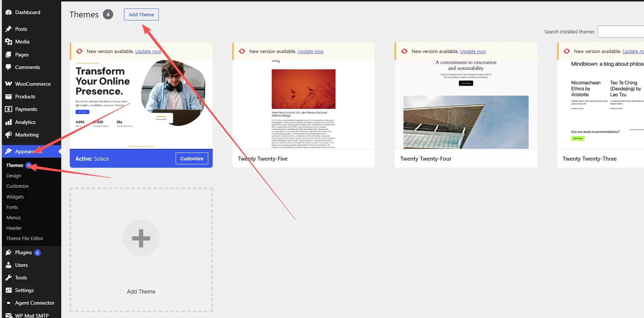
Task: Update now link for Twenty Twenty-Three
Action: (x=633, y=51)
